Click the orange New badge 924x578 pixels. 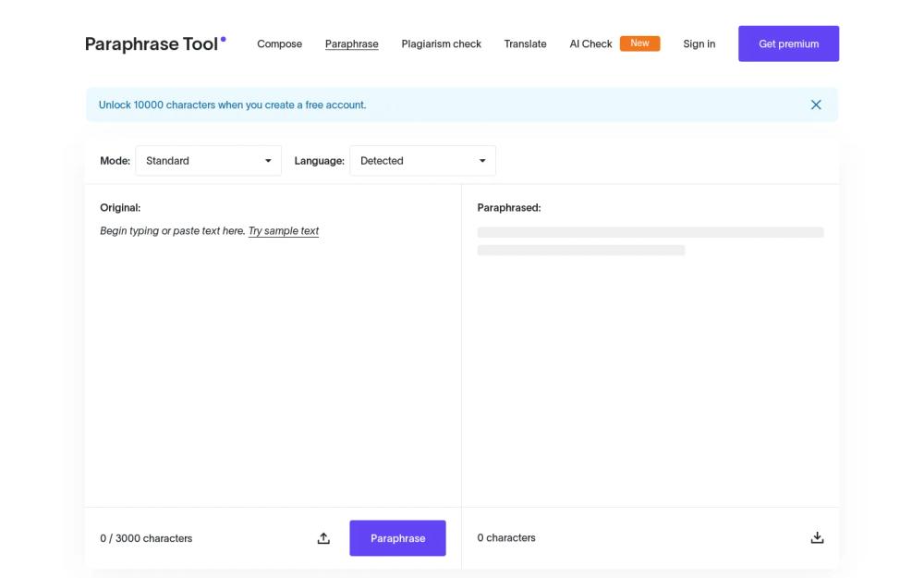[x=639, y=43]
